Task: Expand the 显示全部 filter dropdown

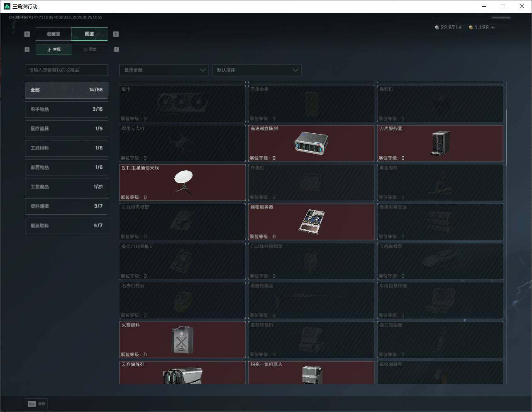Action: [x=164, y=70]
